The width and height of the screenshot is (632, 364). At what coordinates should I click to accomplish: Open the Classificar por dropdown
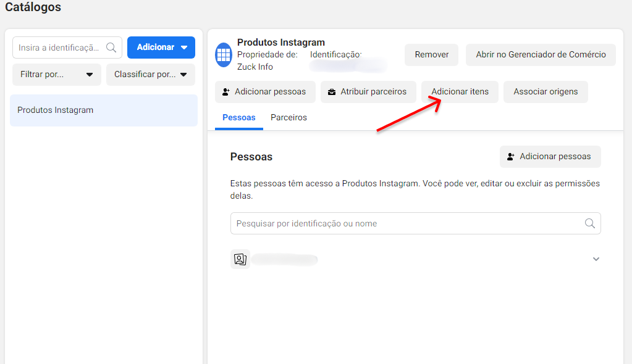pos(150,75)
